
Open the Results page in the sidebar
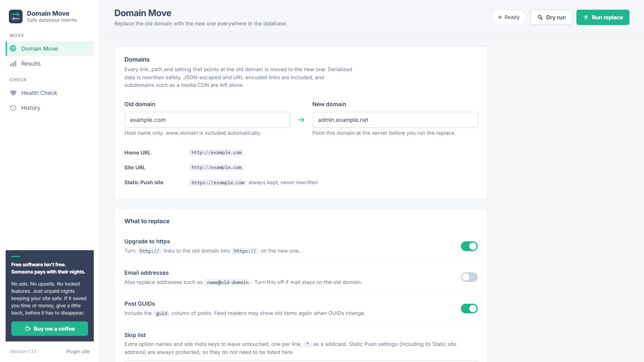coord(50,64)
